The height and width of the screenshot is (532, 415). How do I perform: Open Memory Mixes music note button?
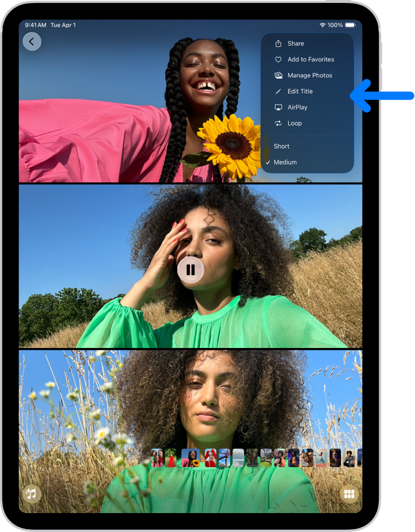click(32, 494)
